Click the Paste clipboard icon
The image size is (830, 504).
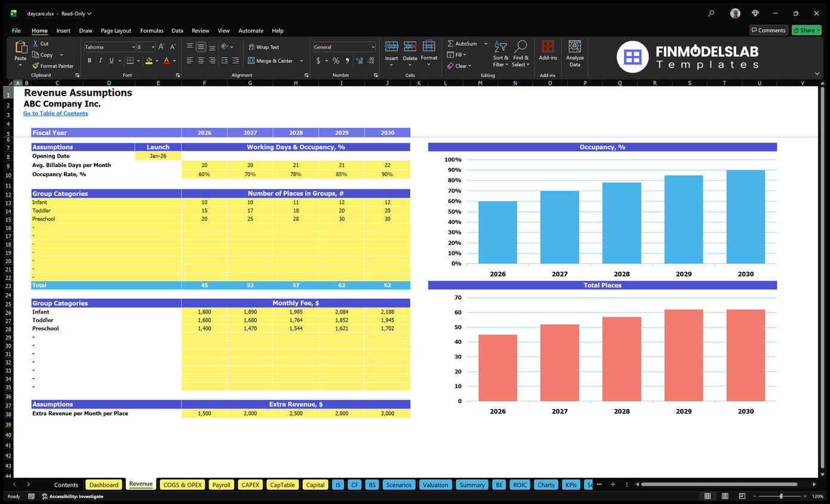pyautogui.click(x=20, y=47)
